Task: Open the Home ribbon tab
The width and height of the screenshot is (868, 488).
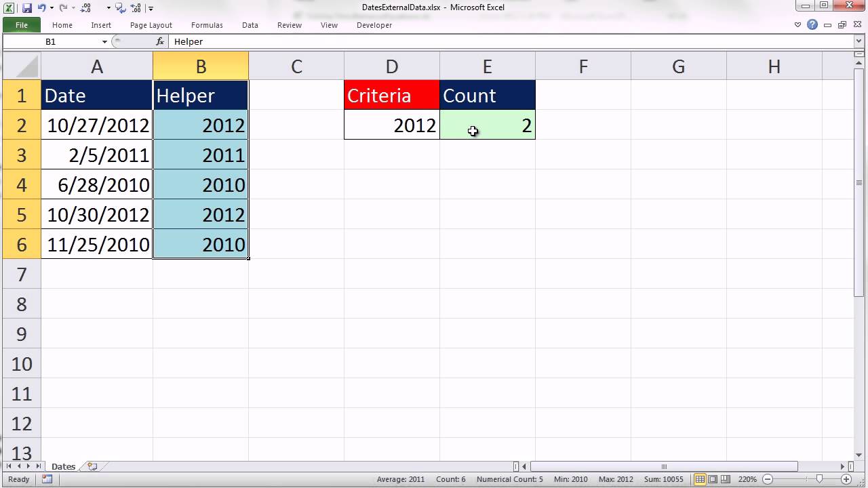Action: pyautogui.click(x=62, y=25)
